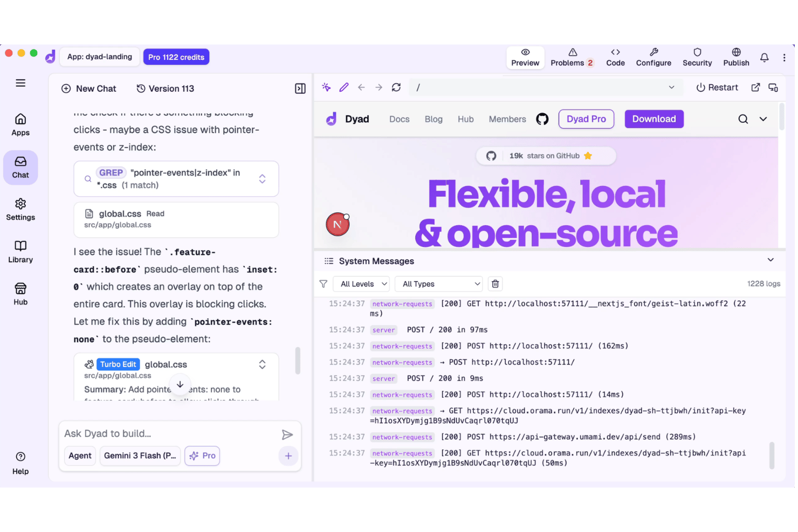Click the 19k stars on GitHub badge

point(546,156)
